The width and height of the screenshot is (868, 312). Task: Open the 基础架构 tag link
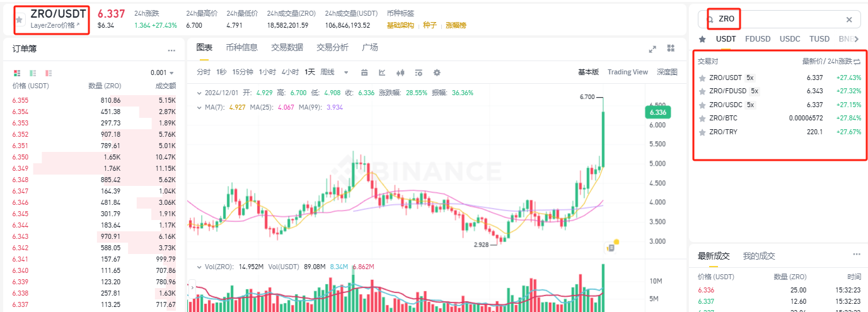[x=400, y=26]
